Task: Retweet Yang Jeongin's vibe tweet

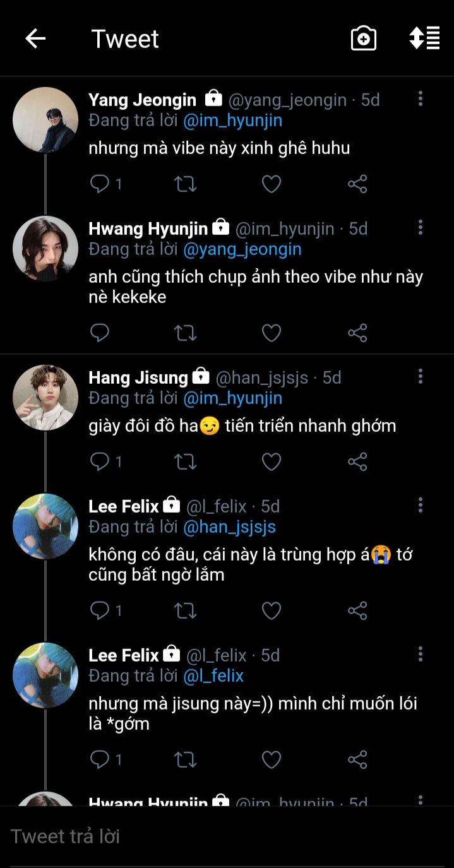Action: (185, 184)
